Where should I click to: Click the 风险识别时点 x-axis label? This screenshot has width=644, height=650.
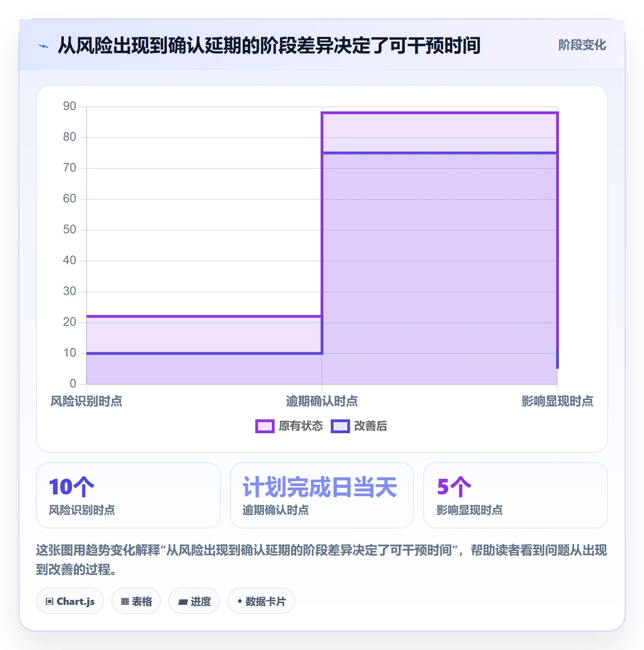[x=86, y=401]
